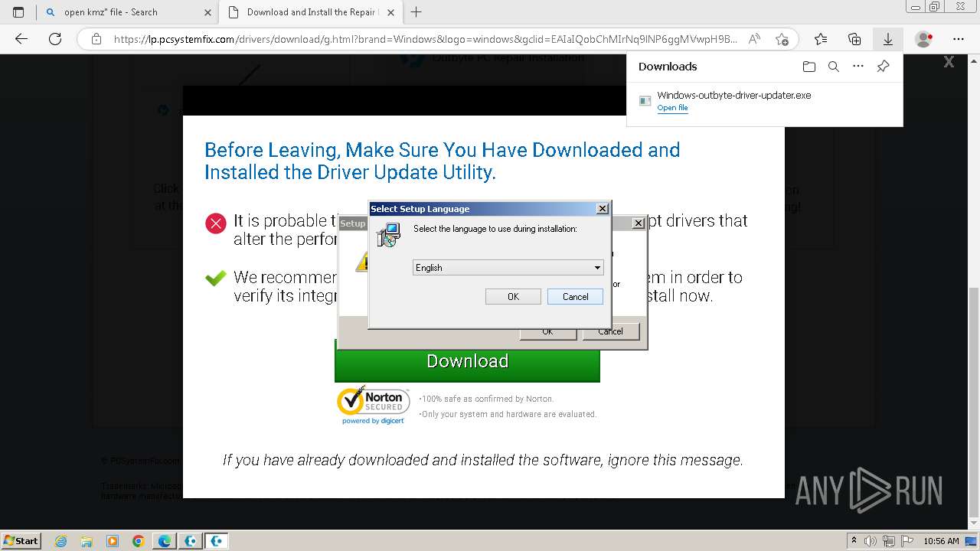Click the green checkmark icon
This screenshot has width=980, height=551.
point(216,279)
